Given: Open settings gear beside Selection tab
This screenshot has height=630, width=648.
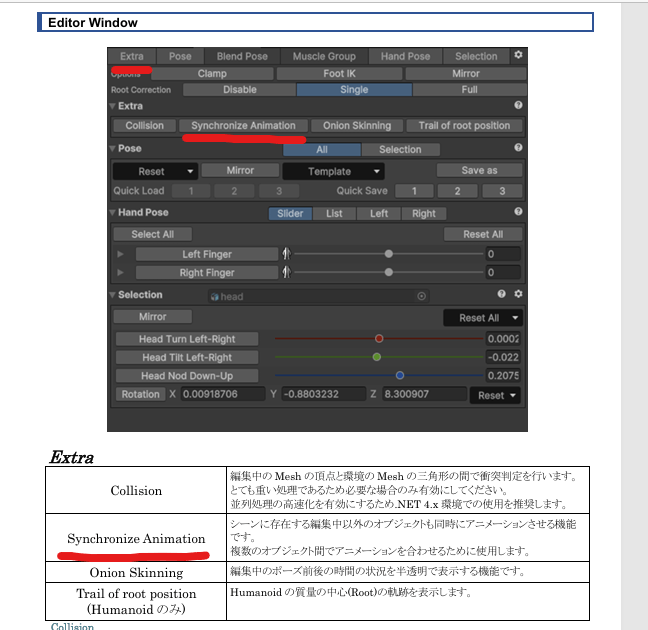Looking at the screenshot, I should pos(518,55).
